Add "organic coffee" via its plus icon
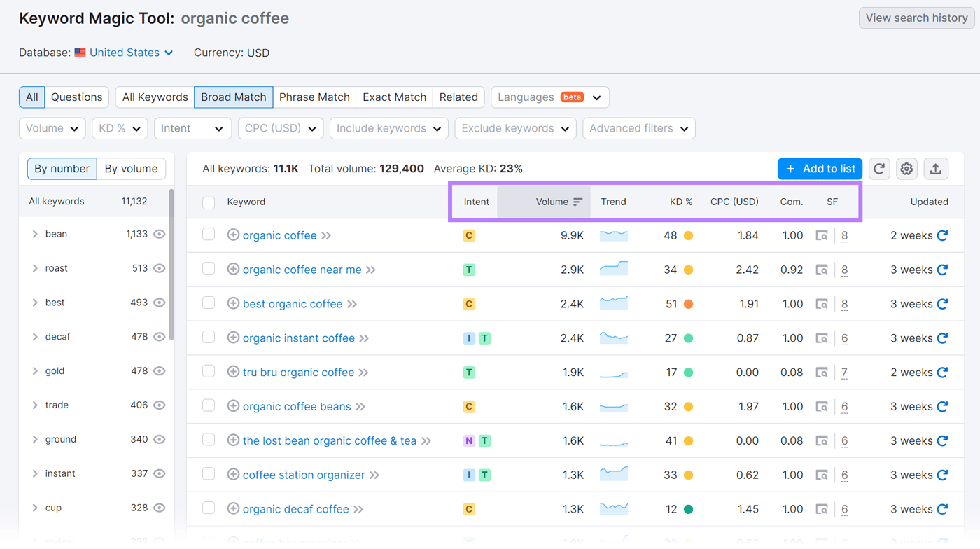The height and width of the screenshot is (549, 980). [x=233, y=235]
